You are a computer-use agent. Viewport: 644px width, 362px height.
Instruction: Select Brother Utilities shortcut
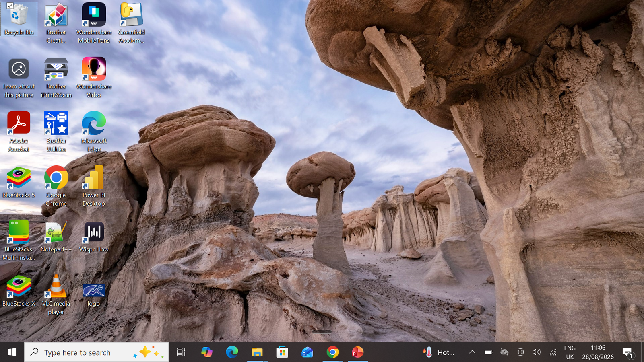[x=56, y=132]
